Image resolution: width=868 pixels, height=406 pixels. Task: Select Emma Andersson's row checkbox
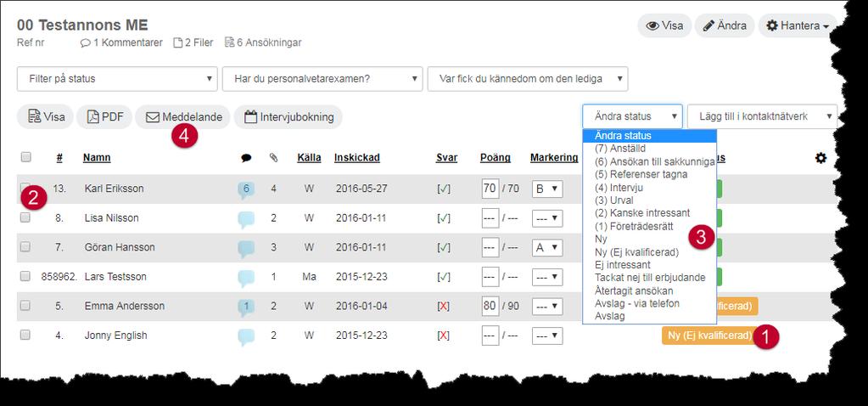click(x=25, y=305)
